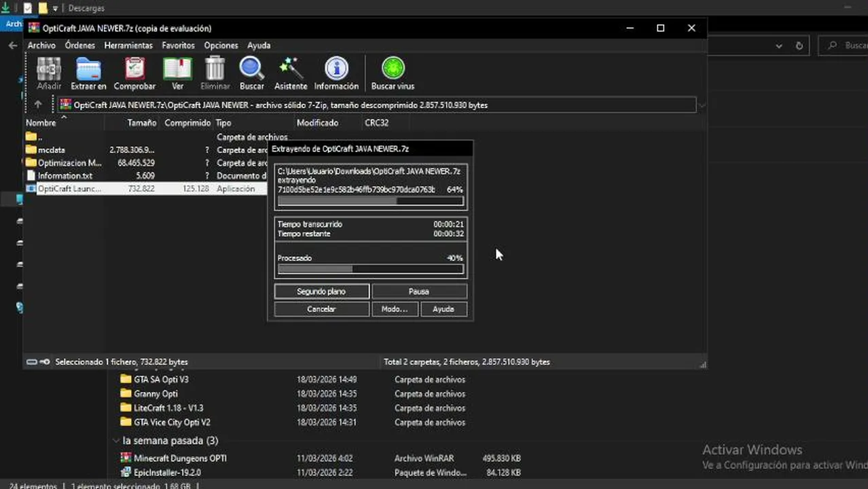Click the GTA Vice City Opti V2 folder icon
The height and width of the screenshot is (489, 868).
point(126,422)
